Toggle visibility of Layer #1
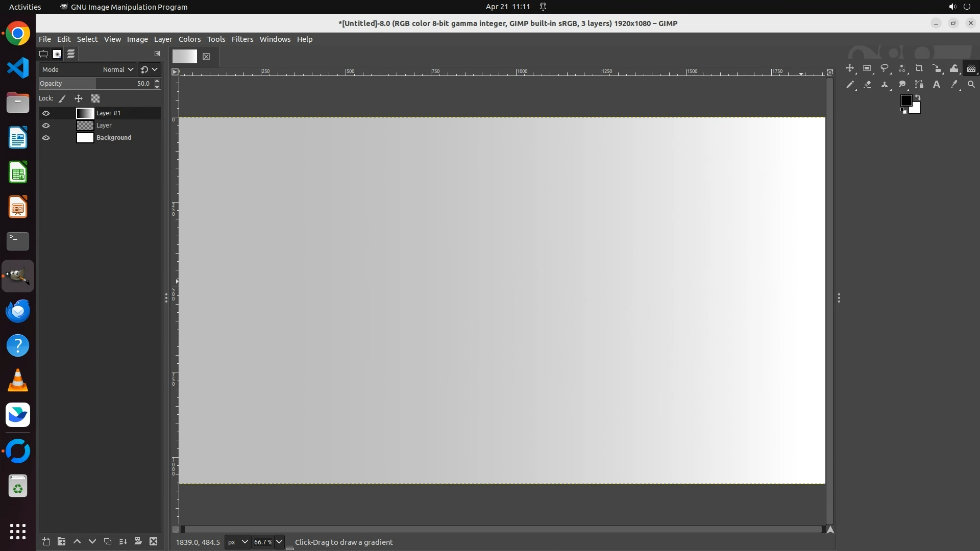The height and width of the screenshot is (551, 980). pyautogui.click(x=46, y=113)
